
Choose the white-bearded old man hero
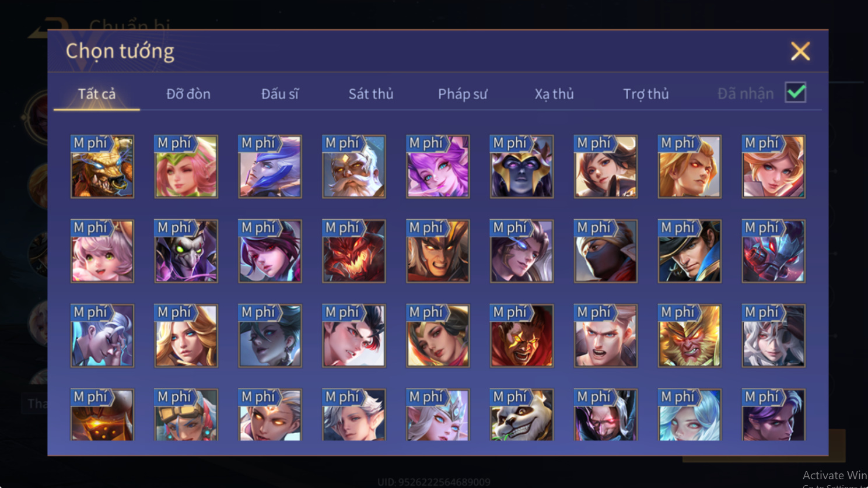pyautogui.click(x=354, y=167)
